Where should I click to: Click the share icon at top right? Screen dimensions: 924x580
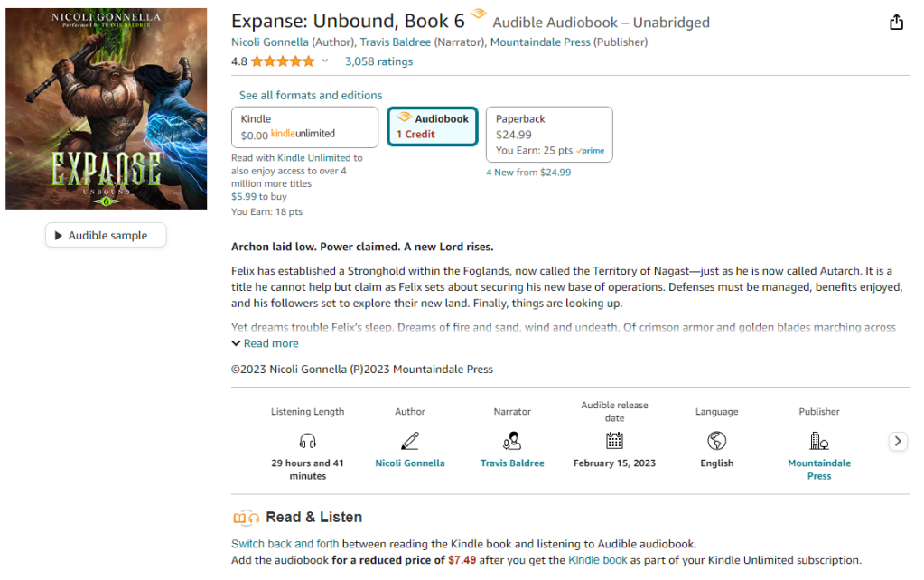(896, 23)
